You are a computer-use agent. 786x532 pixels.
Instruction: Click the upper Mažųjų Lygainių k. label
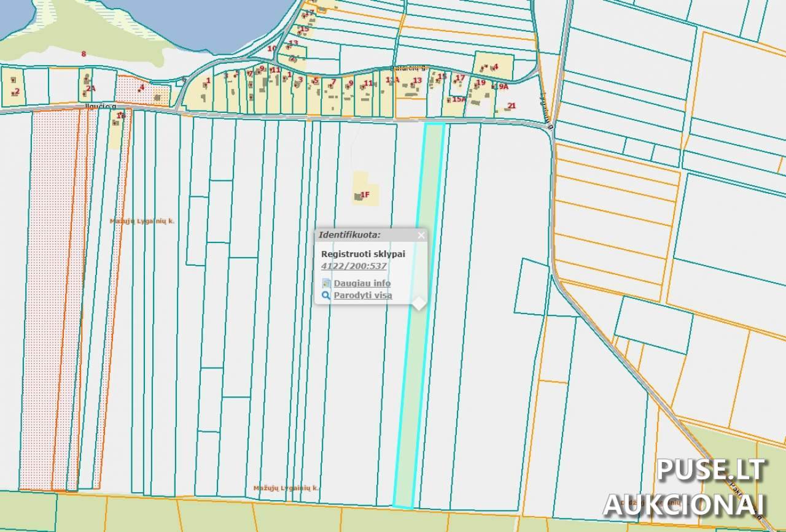pyautogui.click(x=142, y=220)
